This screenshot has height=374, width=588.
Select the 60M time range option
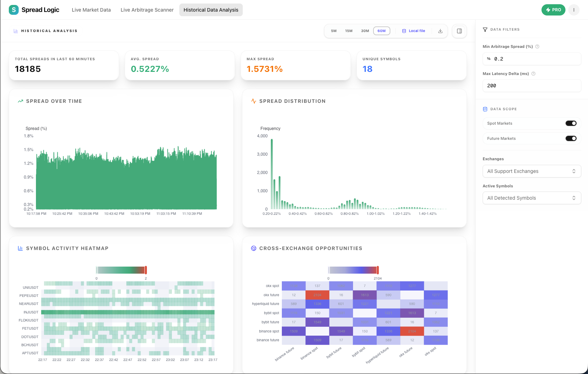coord(382,31)
